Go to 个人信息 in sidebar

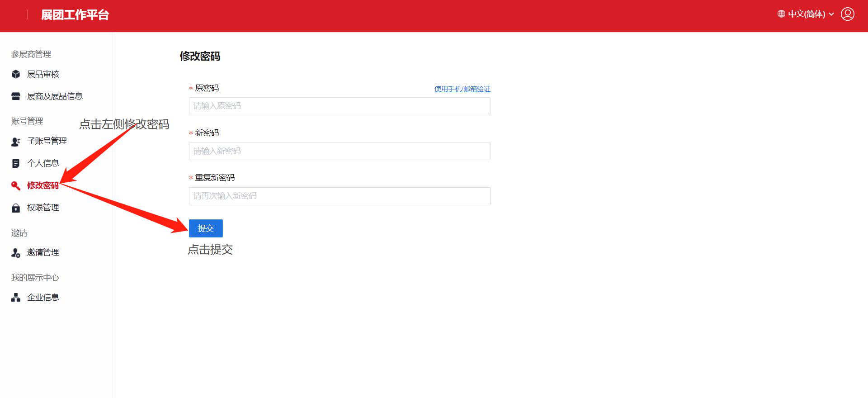click(x=43, y=163)
